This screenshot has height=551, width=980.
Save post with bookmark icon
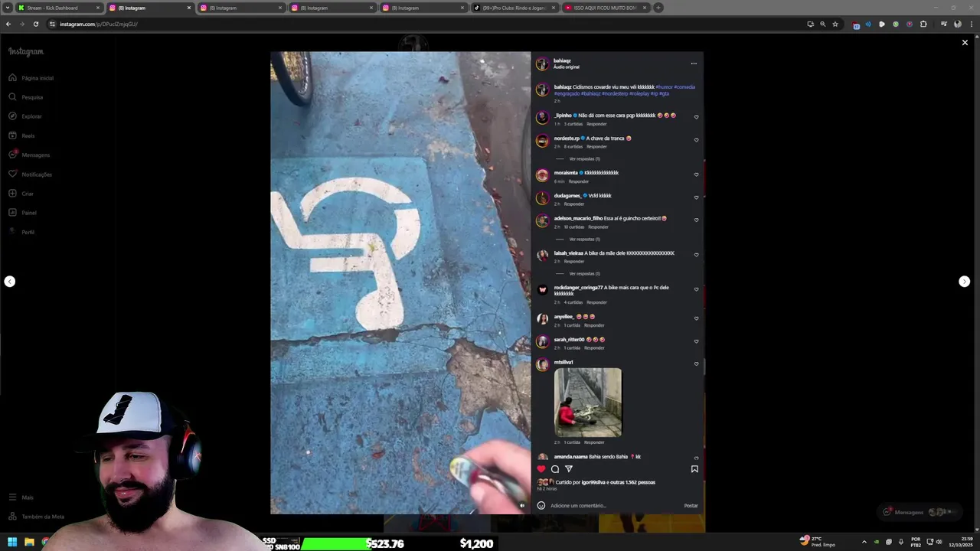point(694,469)
